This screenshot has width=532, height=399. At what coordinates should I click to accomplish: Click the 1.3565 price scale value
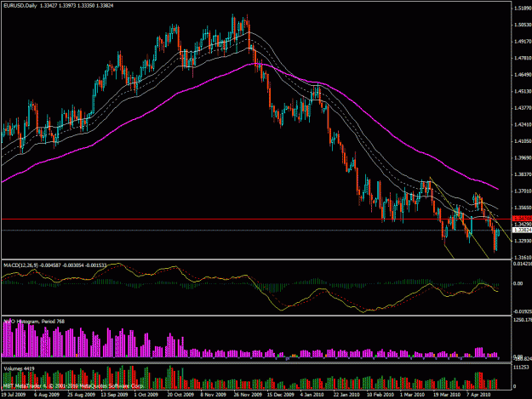(523, 208)
